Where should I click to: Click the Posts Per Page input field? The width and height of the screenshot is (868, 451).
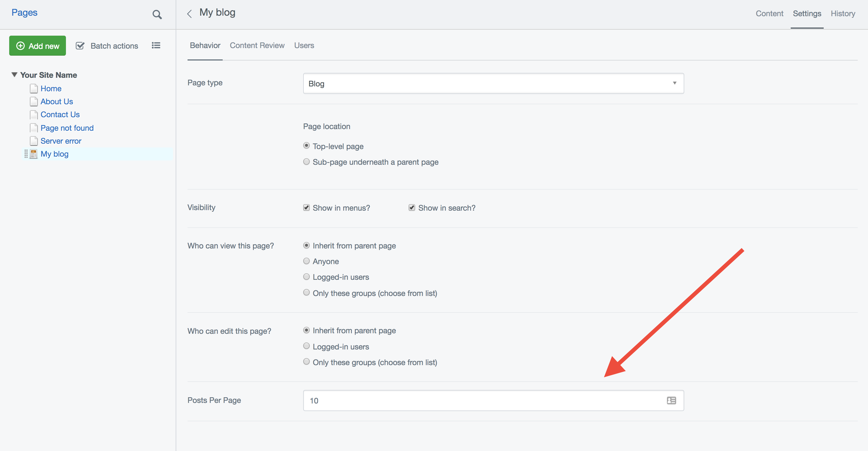(482, 400)
